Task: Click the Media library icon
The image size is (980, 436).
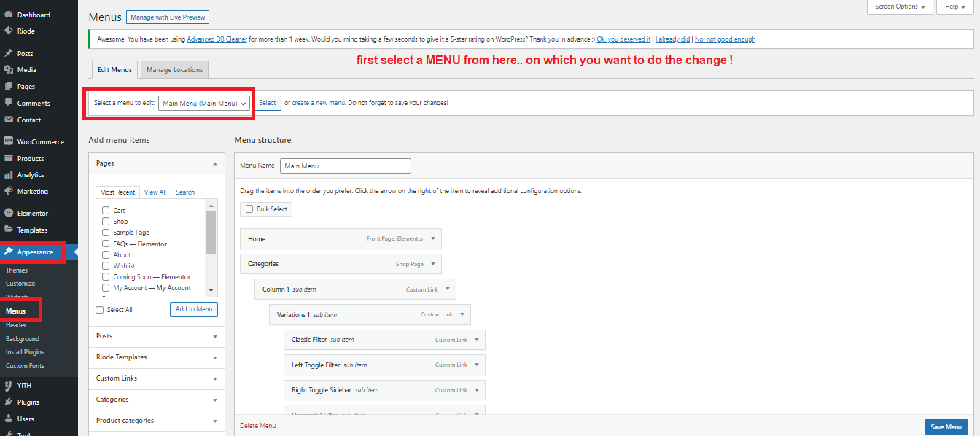Action: (x=9, y=70)
